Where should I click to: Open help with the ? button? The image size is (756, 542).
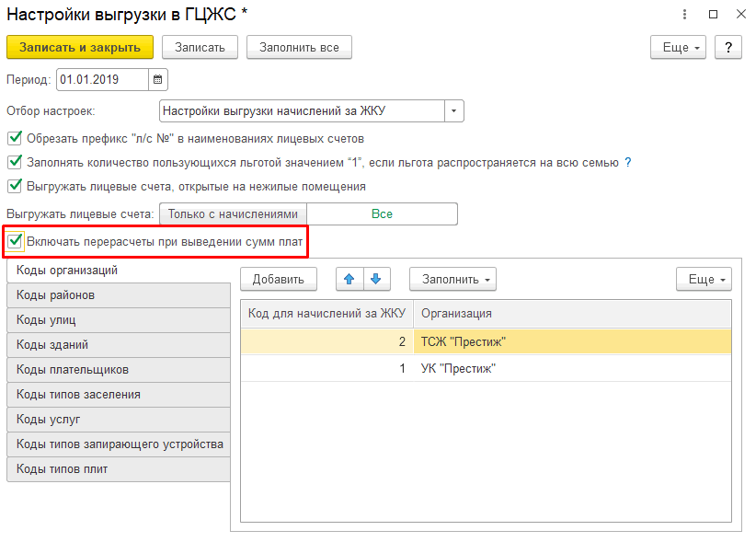(727, 48)
